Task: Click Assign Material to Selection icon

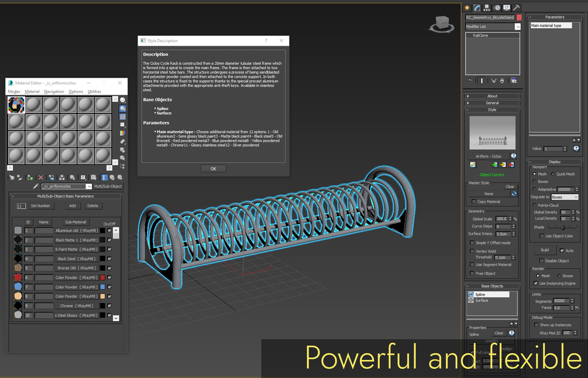Action: click(30, 177)
